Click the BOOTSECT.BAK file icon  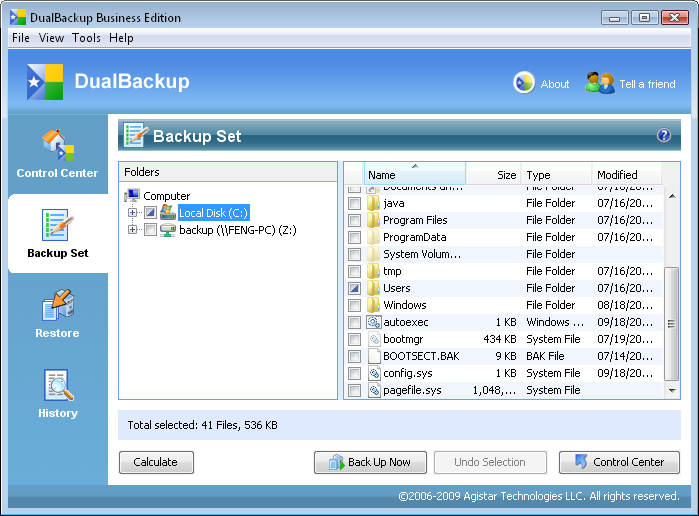(374, 356)
